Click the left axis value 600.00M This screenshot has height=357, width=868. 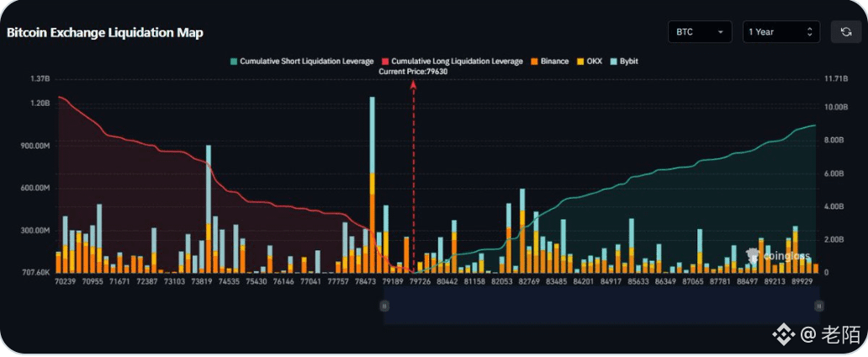35,189
